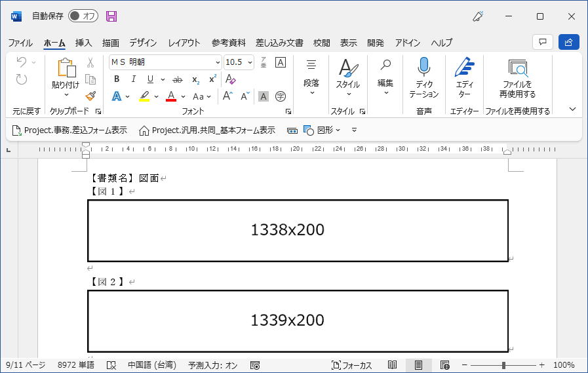Open the 挿入 ribbon tab
588x373 pixels.
tap(84, 43)
